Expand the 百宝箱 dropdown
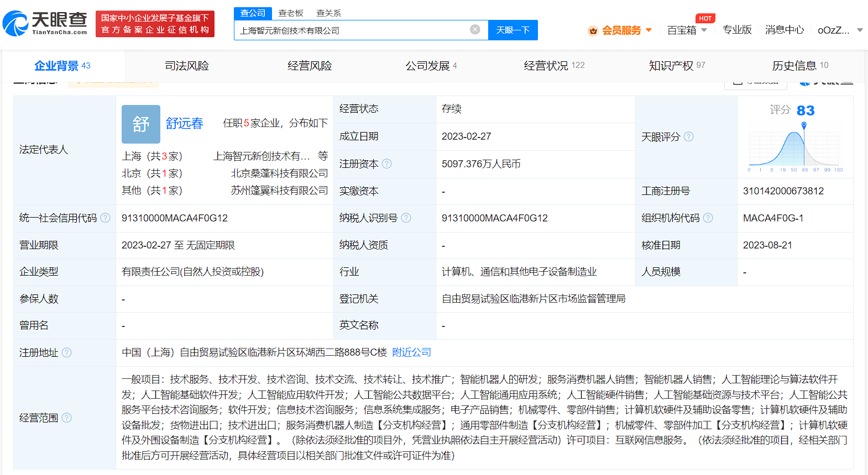This screenshot has height=475, width=868. (704, 30)
